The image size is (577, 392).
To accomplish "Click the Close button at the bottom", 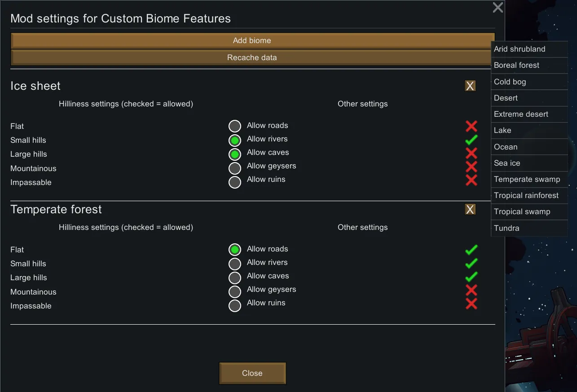I will point(252,373).
